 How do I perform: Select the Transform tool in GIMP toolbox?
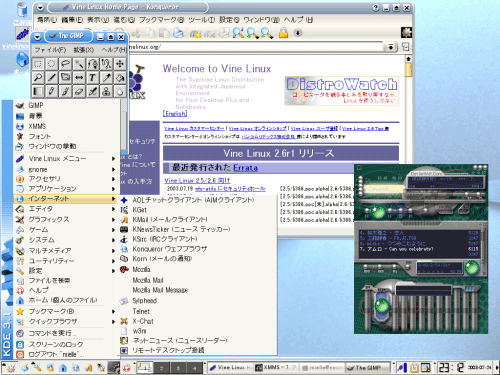[x=65, y=77]
